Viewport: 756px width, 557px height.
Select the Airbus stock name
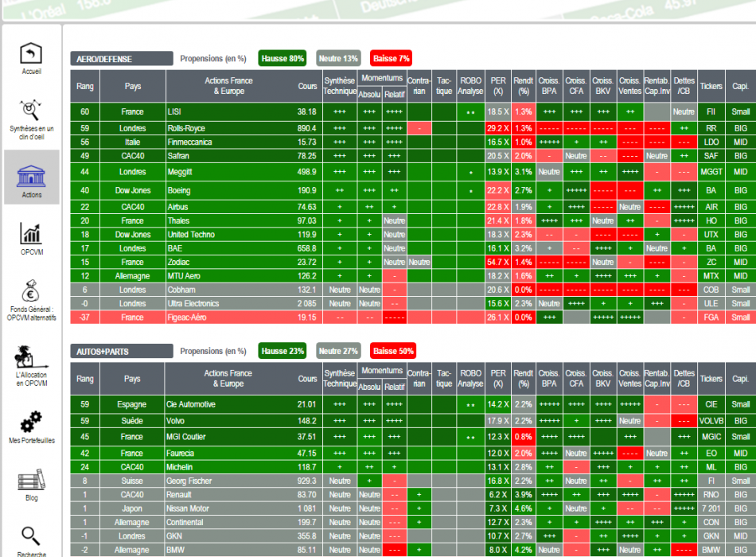coord(177,207)
